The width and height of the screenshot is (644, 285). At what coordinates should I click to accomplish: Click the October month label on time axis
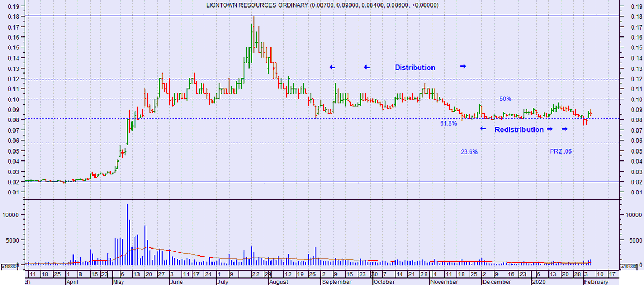(x=384, y=281)
